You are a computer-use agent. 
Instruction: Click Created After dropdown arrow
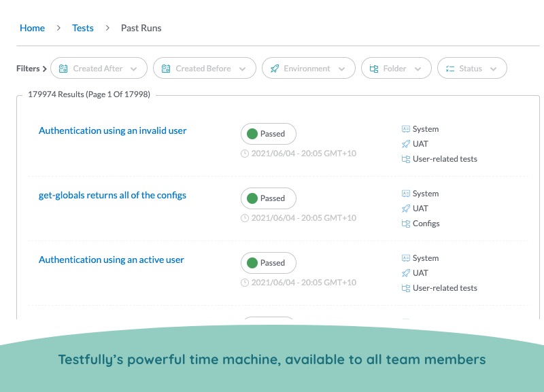(x=133, y=69)
